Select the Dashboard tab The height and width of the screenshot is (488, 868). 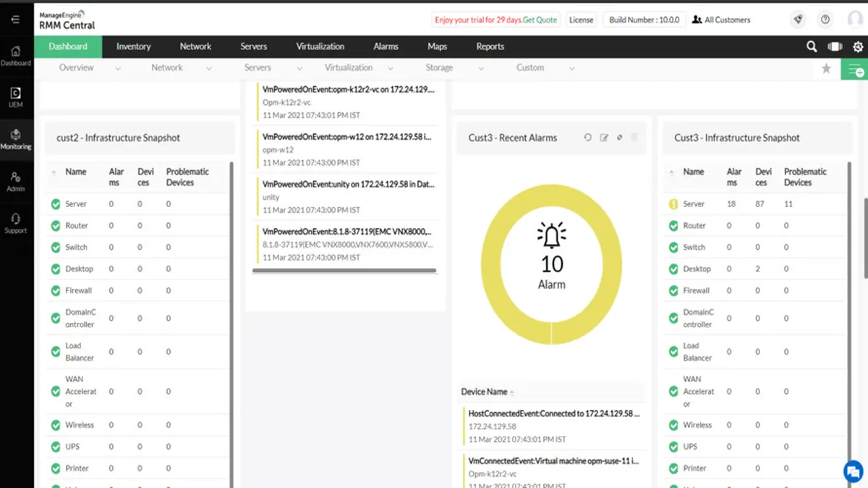click(x=68, y=46)
